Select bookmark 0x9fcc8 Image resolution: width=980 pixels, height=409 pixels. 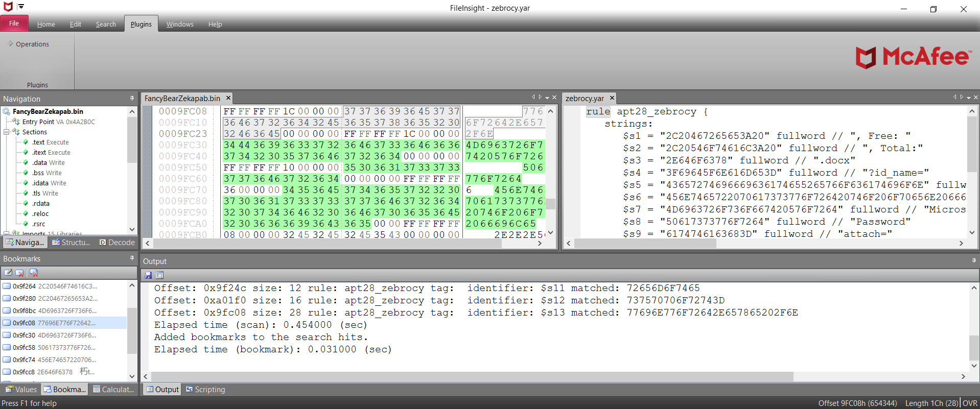click(64, 372)
